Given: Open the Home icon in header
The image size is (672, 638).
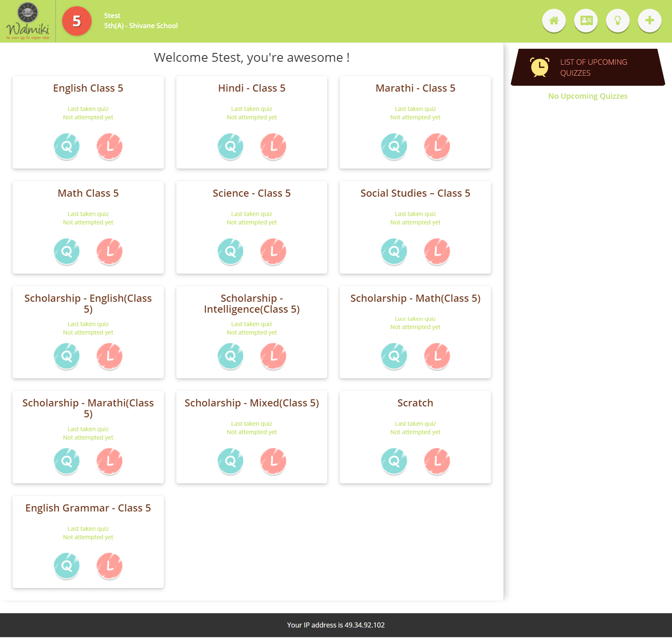Looking at the screenshot, I should point(554,20).
